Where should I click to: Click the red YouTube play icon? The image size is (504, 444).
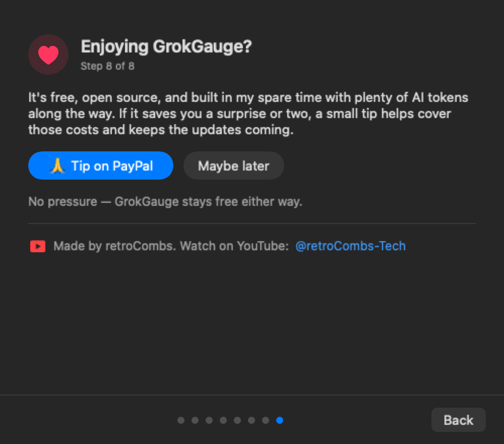click(x=38, y=246)
